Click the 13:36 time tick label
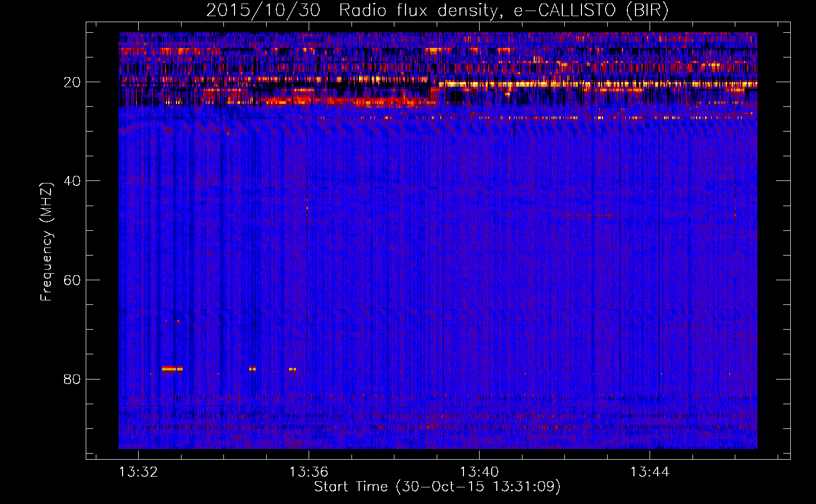The width and height of the screenshot is (816, 504). click(309, 472)
